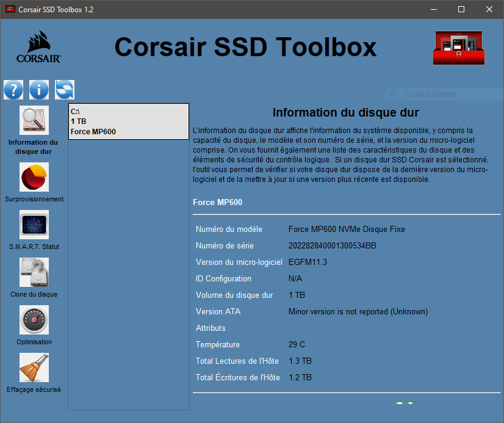This screenshot has height=423, width=504.
Task: Click the Température label
Action: click(x=218, y=345)
